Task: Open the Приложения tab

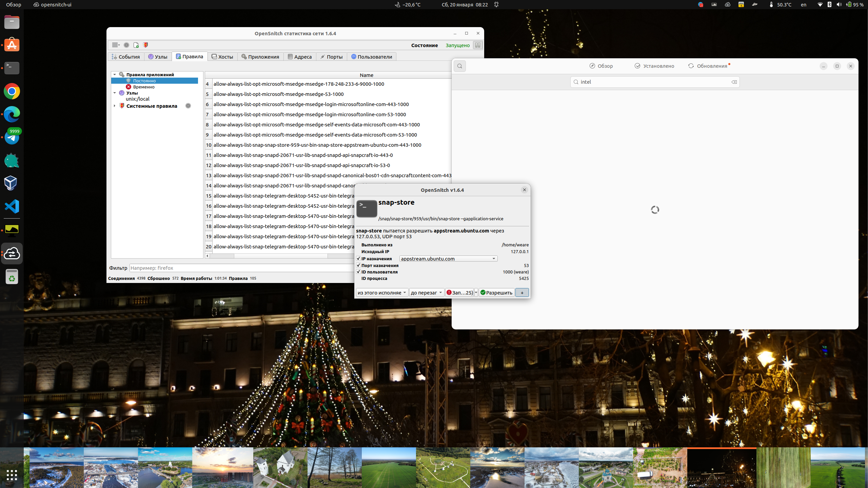Action: (x=260, y=57)
